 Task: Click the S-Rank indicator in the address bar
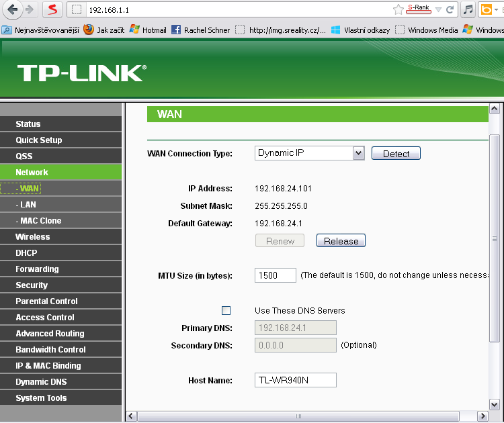point(418,9)
